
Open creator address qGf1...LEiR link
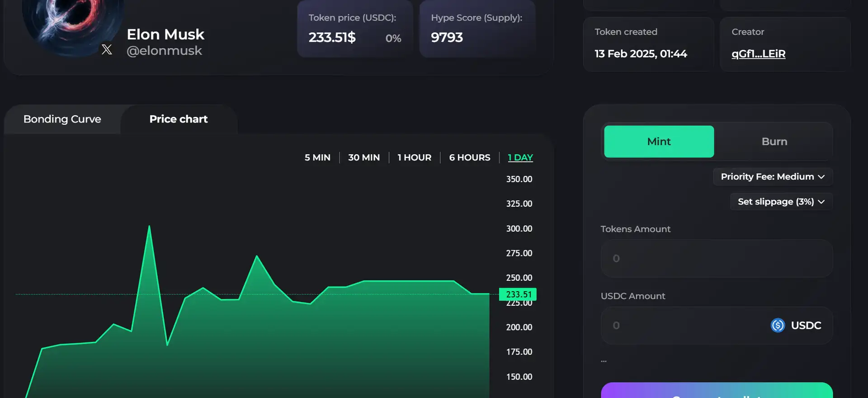(758, 54)
